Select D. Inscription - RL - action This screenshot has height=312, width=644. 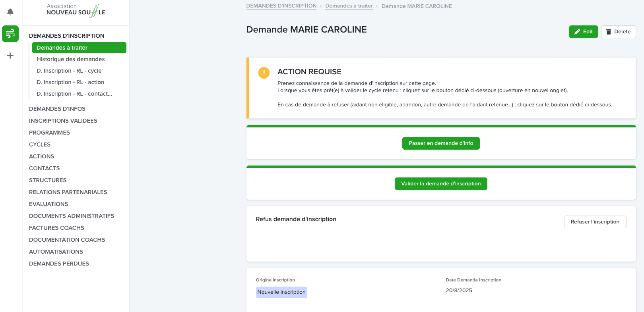70,82
